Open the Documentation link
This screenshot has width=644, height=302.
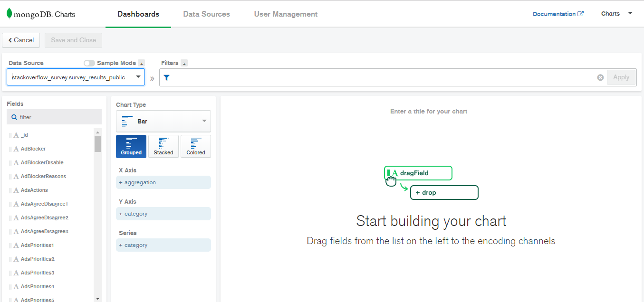click(x=558, y=14)
